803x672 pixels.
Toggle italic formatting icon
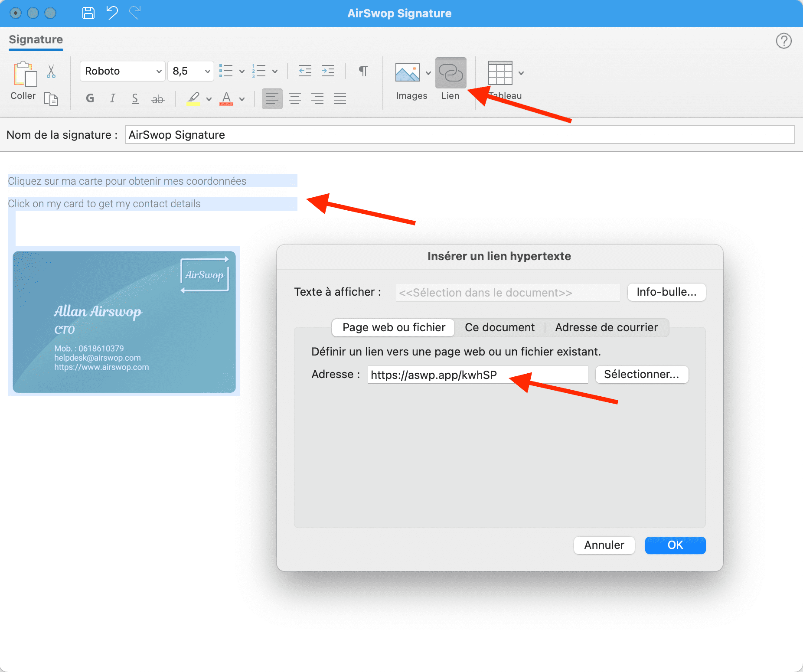(x=112, y=98)
